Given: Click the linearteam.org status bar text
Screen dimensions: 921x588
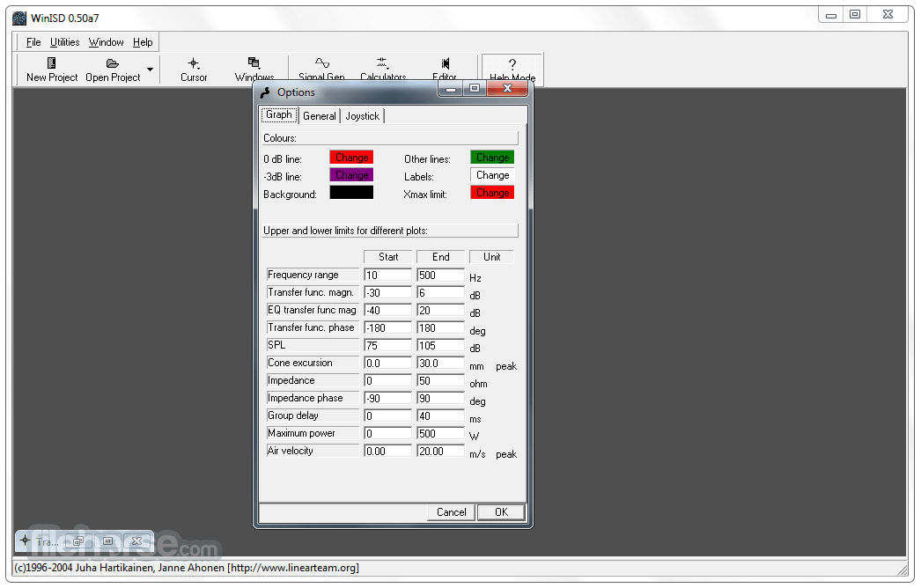Looking at the screenshot, I should pos(293,568).
